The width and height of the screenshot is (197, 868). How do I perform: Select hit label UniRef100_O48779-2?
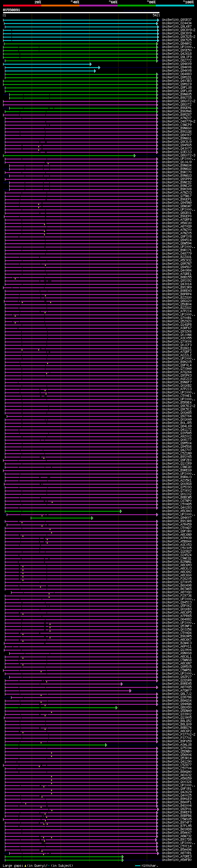[179, 122]
